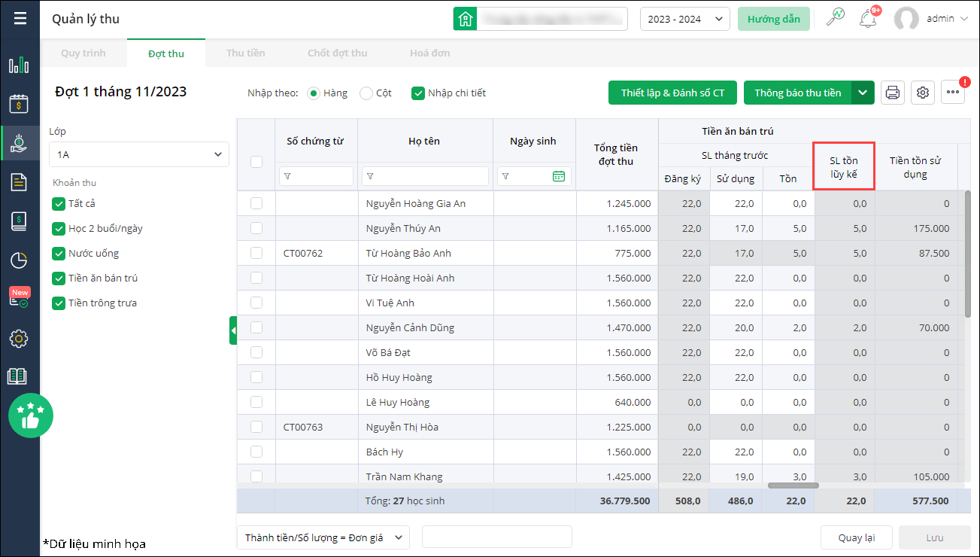Open the Chốt đợt thu tab
The width and height of the screenshot is (980, 557).
click(x=337, y=53)
